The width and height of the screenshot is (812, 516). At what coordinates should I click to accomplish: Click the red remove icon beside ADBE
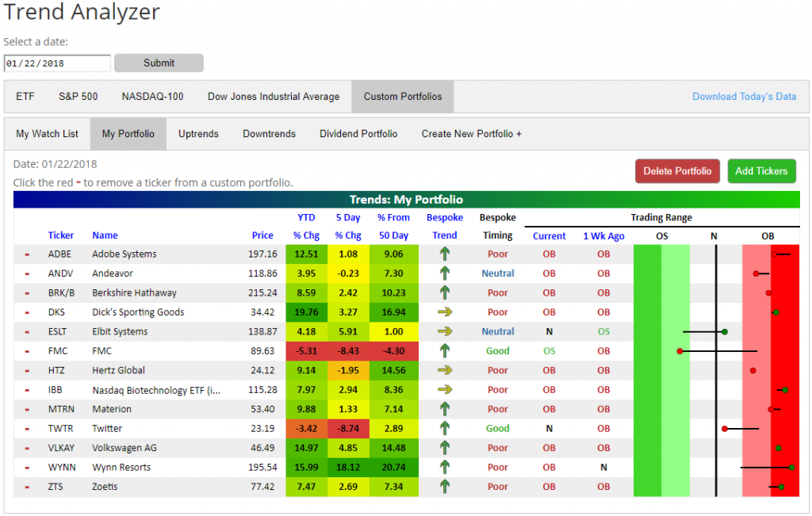pos(27,254)
